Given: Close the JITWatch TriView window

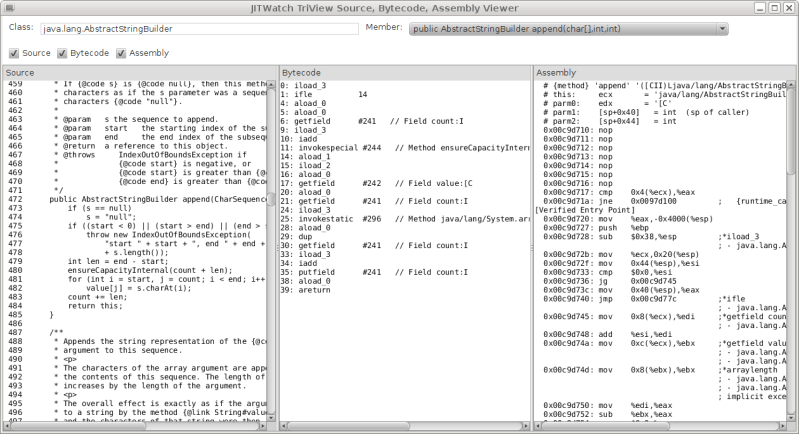Looking at the screenshot, I should pos(788,8).
